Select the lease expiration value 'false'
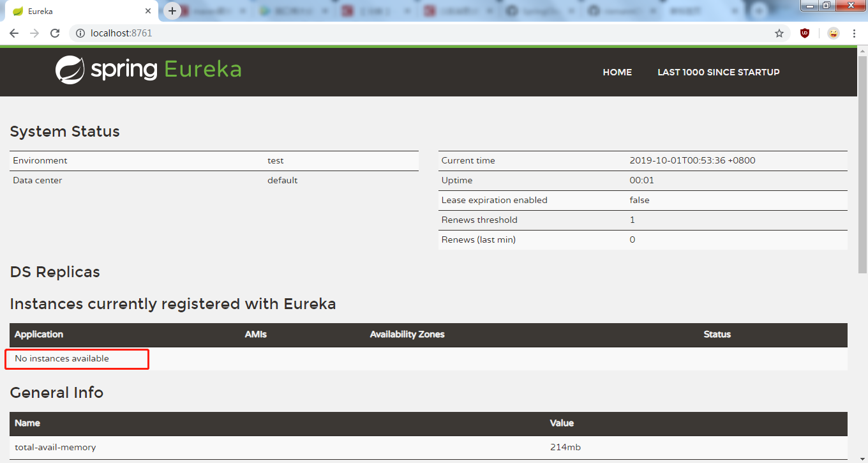 pyautogui.click(x=640, y=200)
